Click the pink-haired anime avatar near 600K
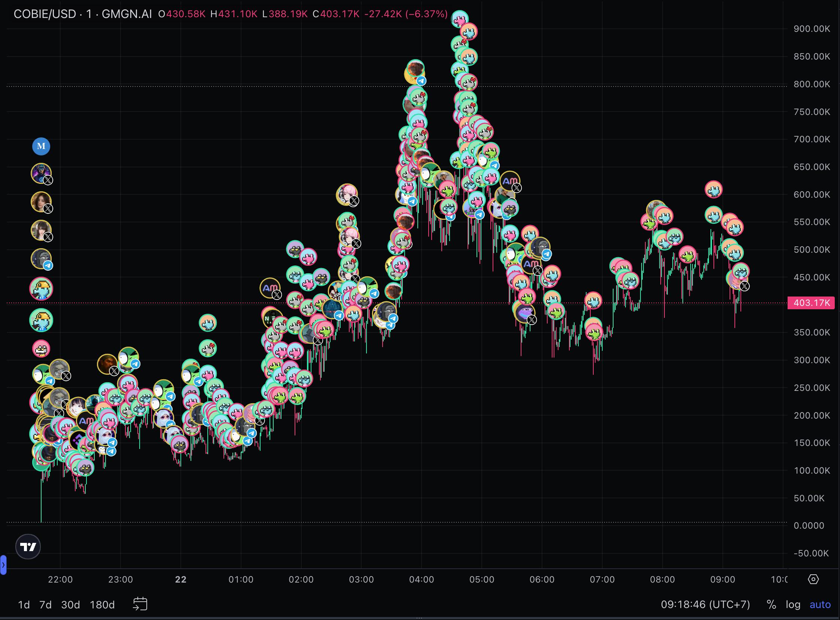The height and width of the screenshot is (620, 840). 346,194
